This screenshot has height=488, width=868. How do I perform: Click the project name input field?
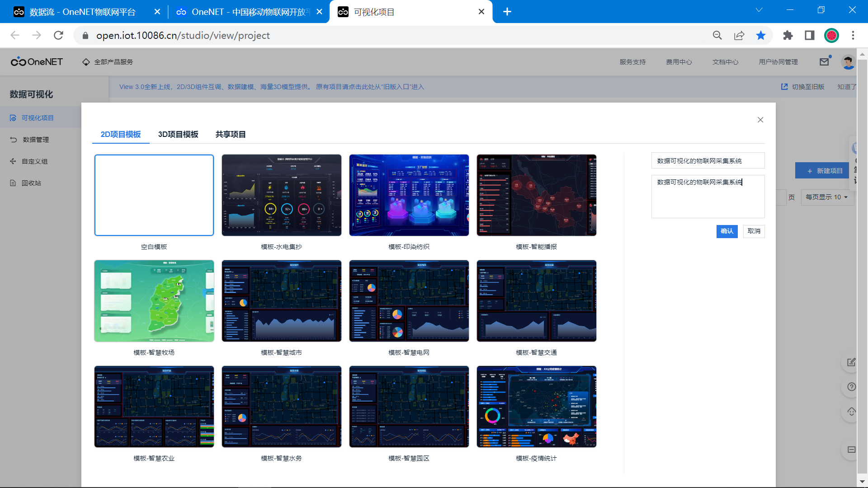[708, 161]
